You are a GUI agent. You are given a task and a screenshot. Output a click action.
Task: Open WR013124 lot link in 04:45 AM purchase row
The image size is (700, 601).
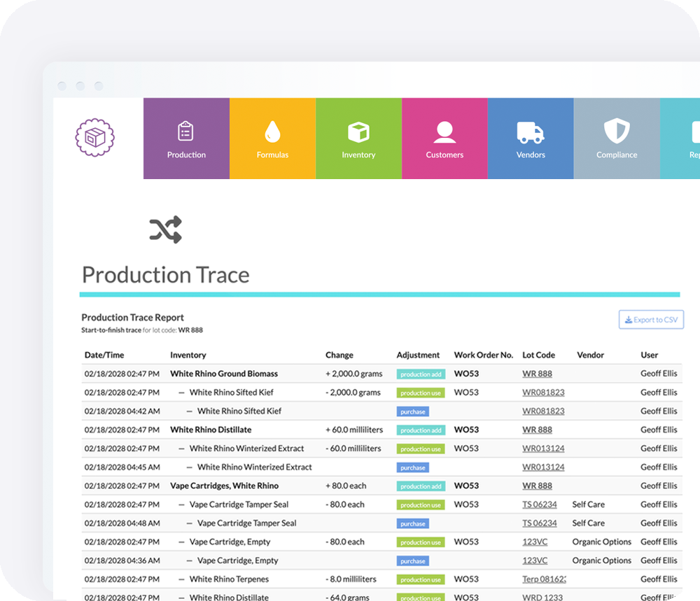click(543, 467)
